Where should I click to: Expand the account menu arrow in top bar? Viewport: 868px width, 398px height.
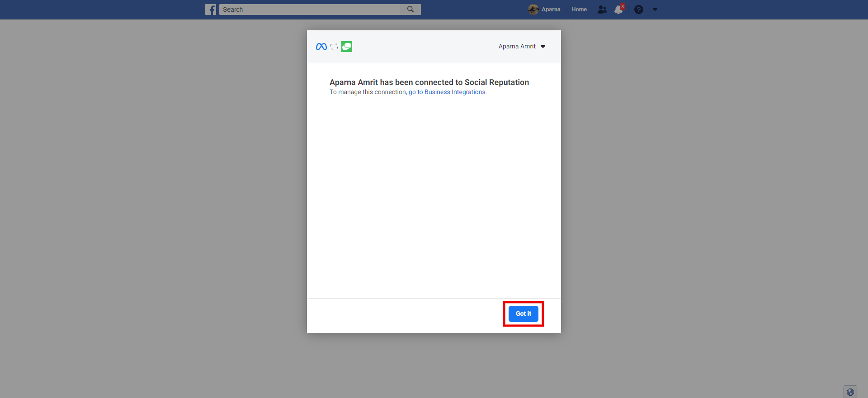[x=655, y=9]
